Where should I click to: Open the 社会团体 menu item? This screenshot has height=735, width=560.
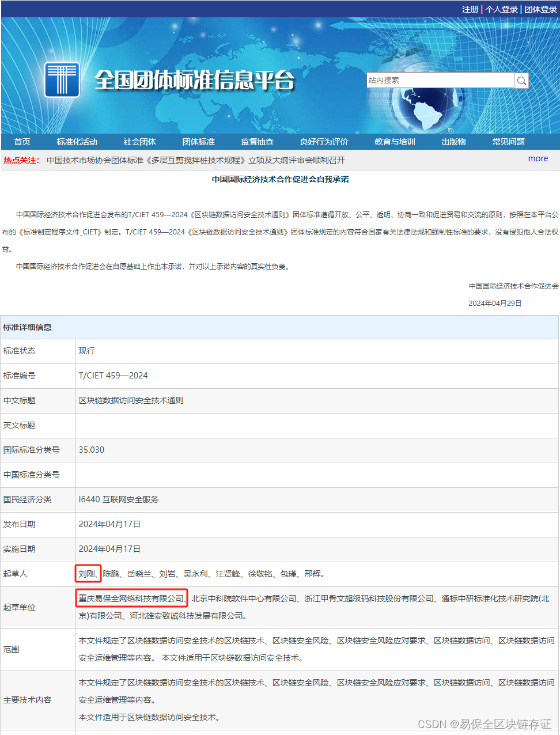point(139,142)
